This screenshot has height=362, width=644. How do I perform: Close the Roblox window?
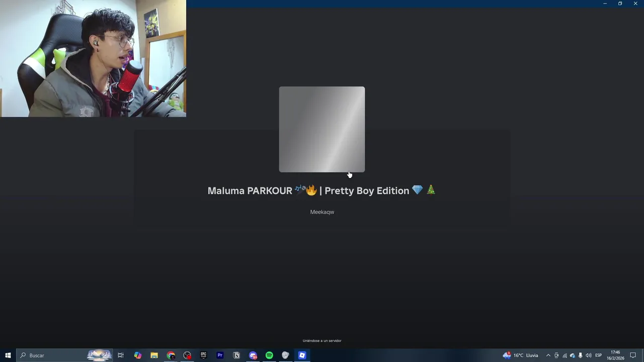point(635,4)
